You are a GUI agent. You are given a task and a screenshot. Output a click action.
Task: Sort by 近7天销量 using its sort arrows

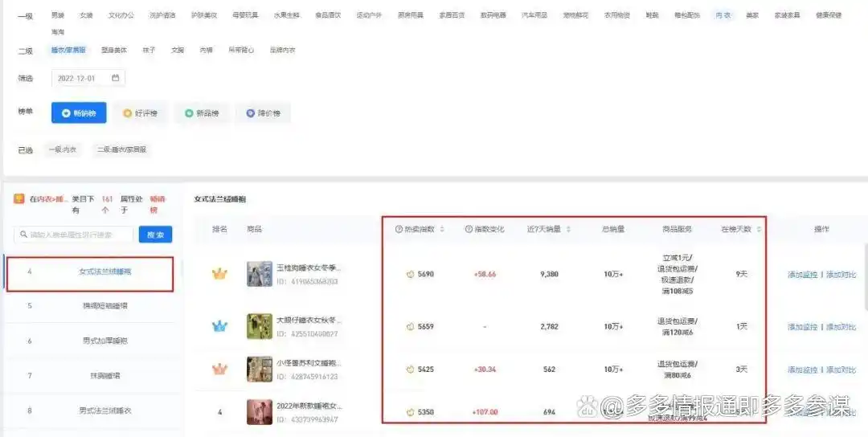[x=568, y=229]
